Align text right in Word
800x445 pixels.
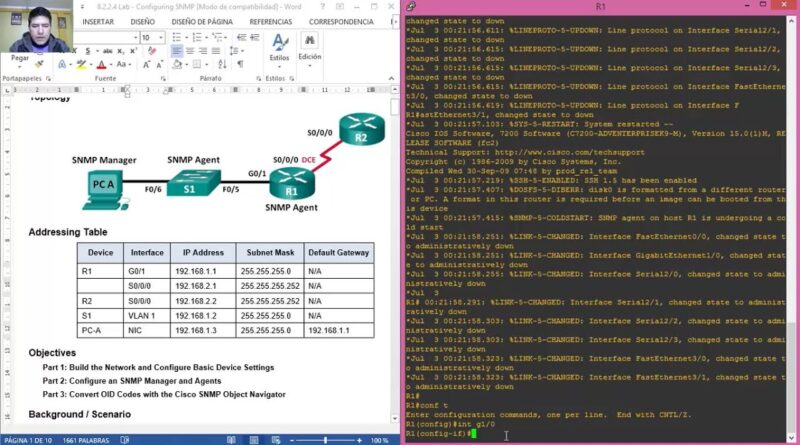203,51
